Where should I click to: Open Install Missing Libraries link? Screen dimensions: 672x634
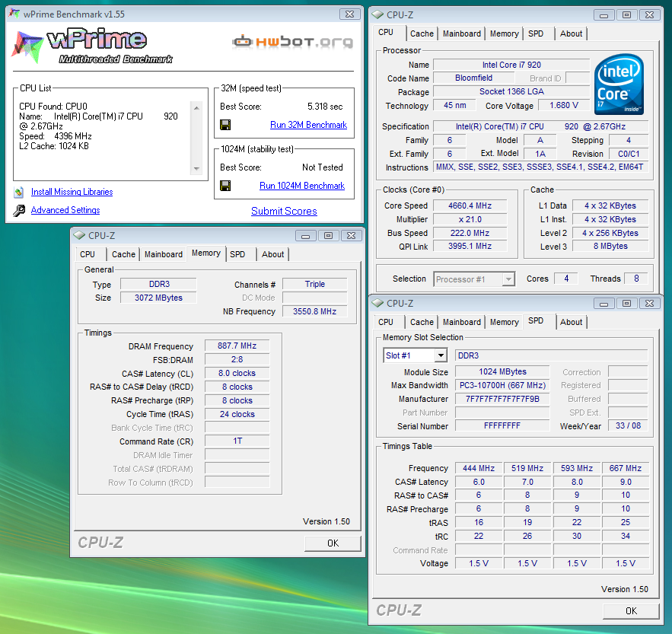click(72, 192)
